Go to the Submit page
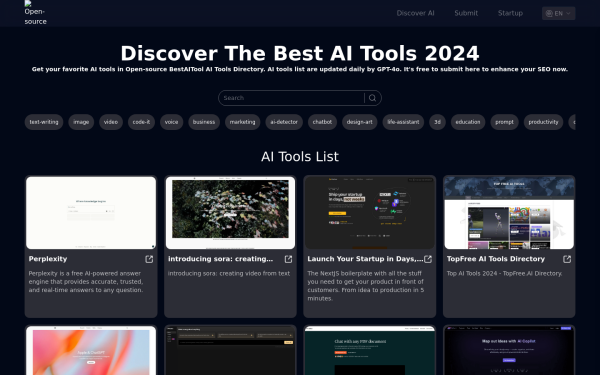The height and width of the screenshot is (375, 600). point(466,13)
